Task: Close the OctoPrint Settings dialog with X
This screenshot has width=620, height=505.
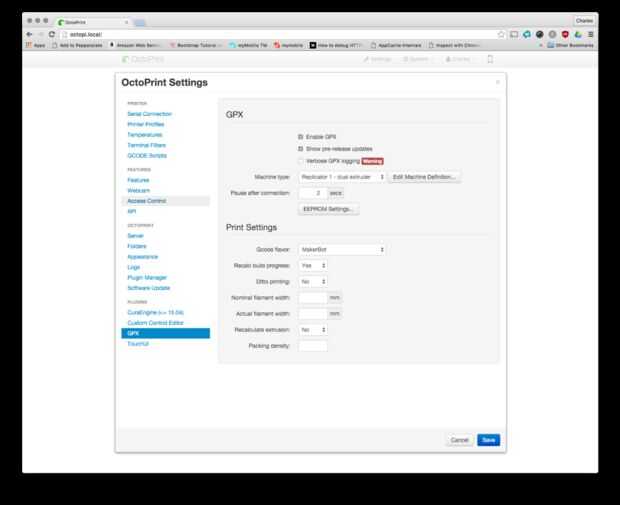Action: click(497, 82)
